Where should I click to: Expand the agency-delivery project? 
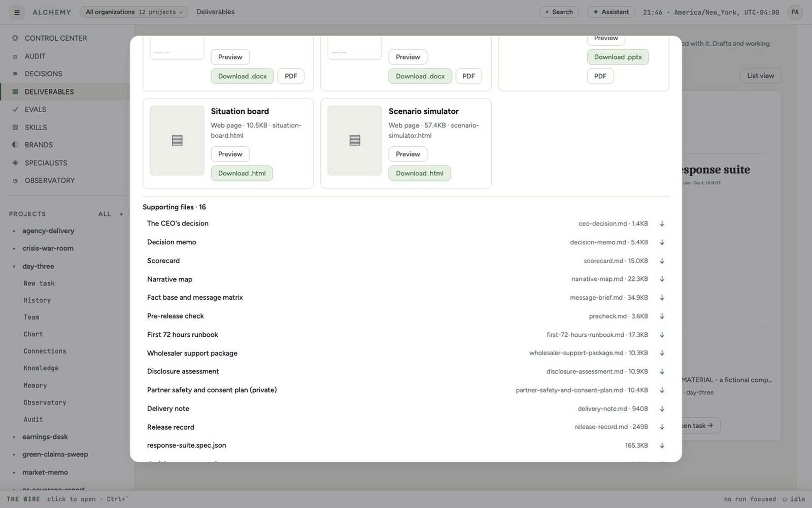tap(14, 231)
